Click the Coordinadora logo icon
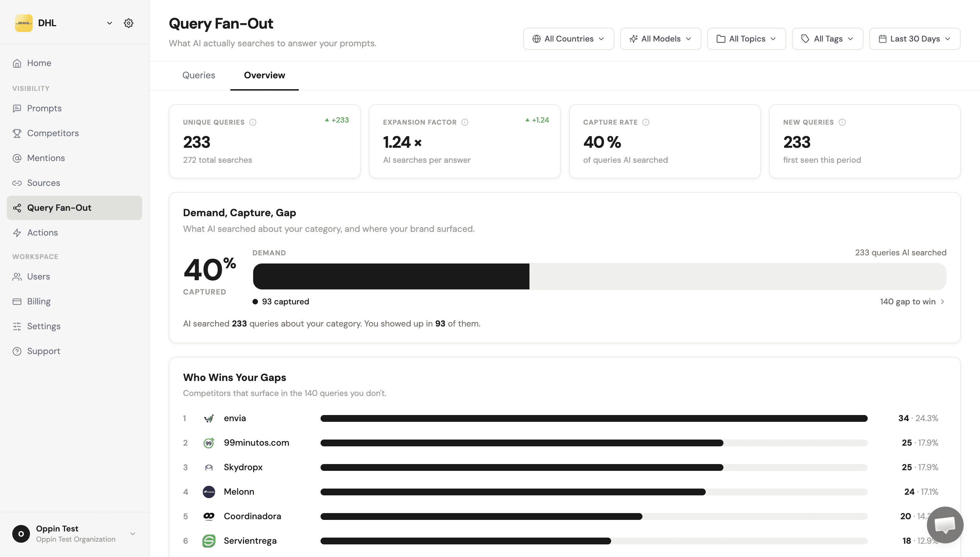Image resolution: width=980 pixels, height=557 pixels. tap(209, 516)
